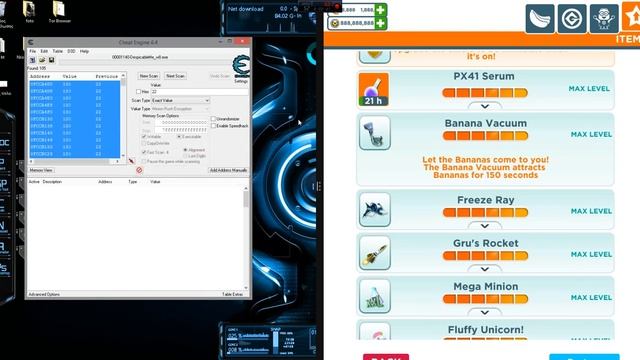Click the Freeze Ray item icon
640x360 pixels.
coord(375,210)
